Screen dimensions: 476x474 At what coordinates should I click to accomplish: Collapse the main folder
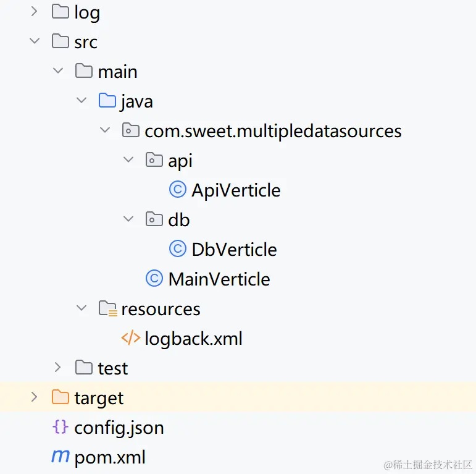tap(58, 71)
